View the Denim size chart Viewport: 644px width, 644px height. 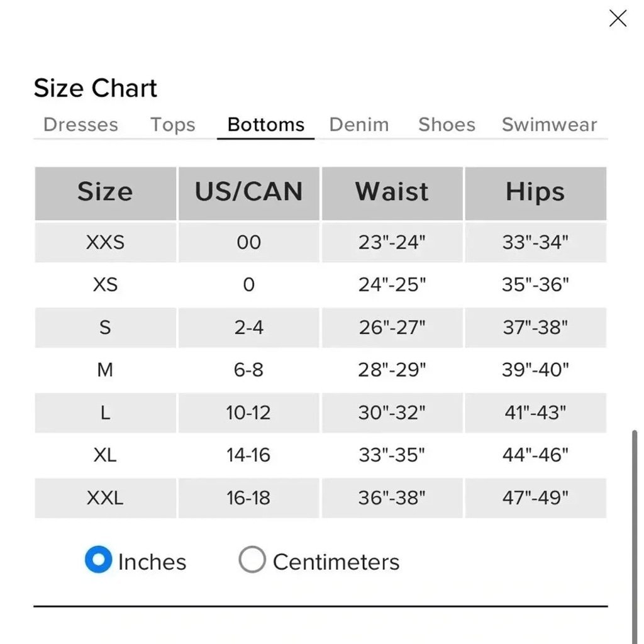coord(359,125)
